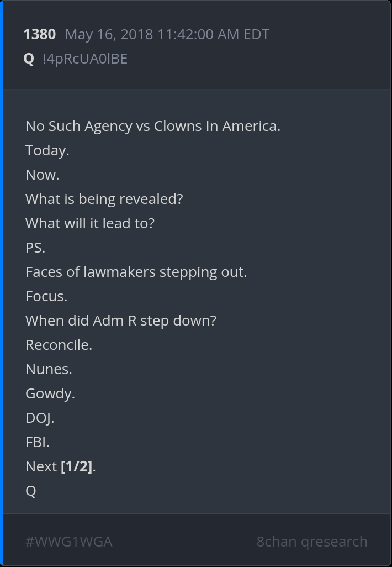Select the tripcode !4pRcUA0lBE
Viewport: 392px width, 567px height.
tap(85, 59)
